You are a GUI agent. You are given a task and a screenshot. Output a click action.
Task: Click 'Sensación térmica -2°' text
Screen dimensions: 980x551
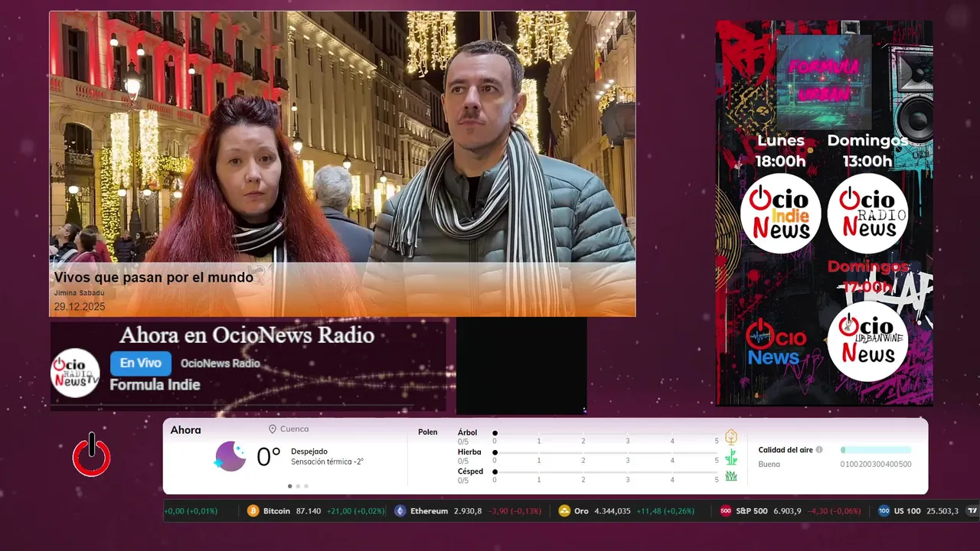tap(327, 462)
